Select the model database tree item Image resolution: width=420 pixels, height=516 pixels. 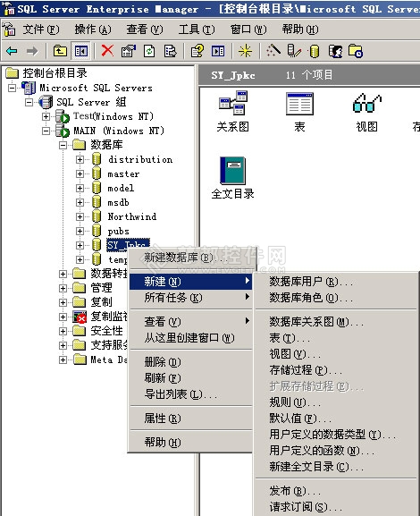coord(121,188)
